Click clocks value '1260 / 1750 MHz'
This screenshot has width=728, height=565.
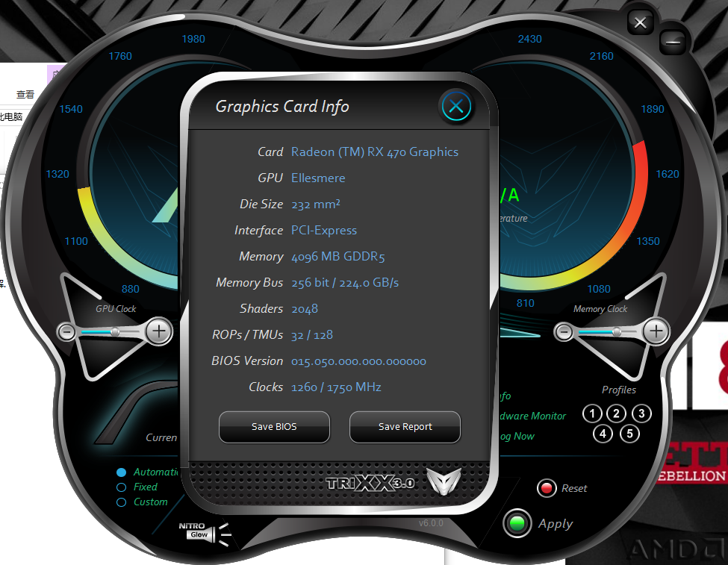coord(336,387)
